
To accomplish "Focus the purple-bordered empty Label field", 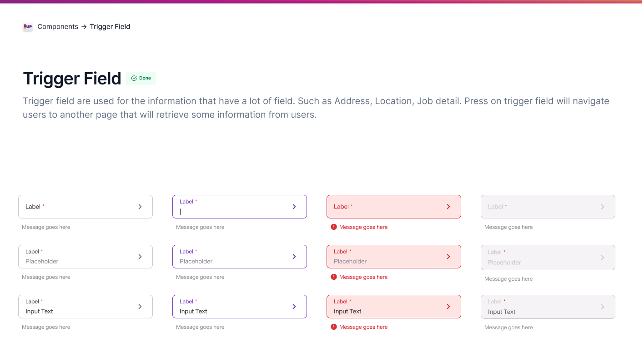I will [232, 207].
